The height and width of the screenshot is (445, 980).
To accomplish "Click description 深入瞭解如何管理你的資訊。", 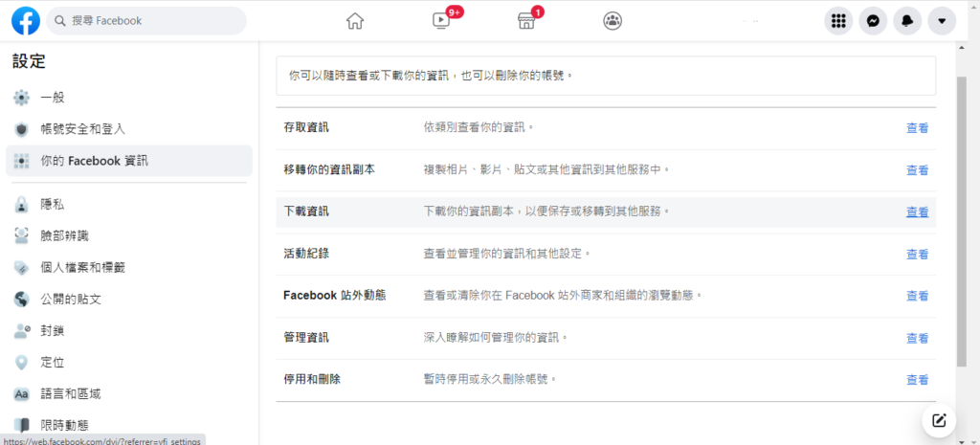I will (x=496, y=338).
